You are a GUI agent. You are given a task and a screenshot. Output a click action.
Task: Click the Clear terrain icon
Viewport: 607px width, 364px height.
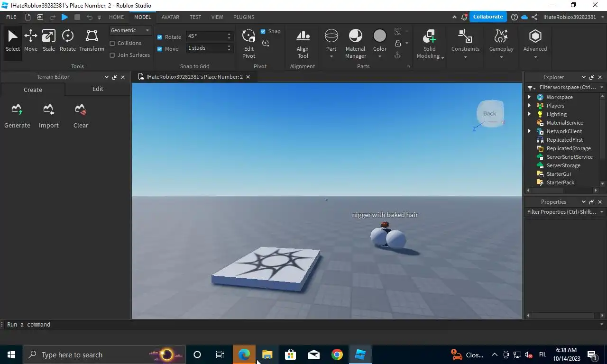point(80,109)
